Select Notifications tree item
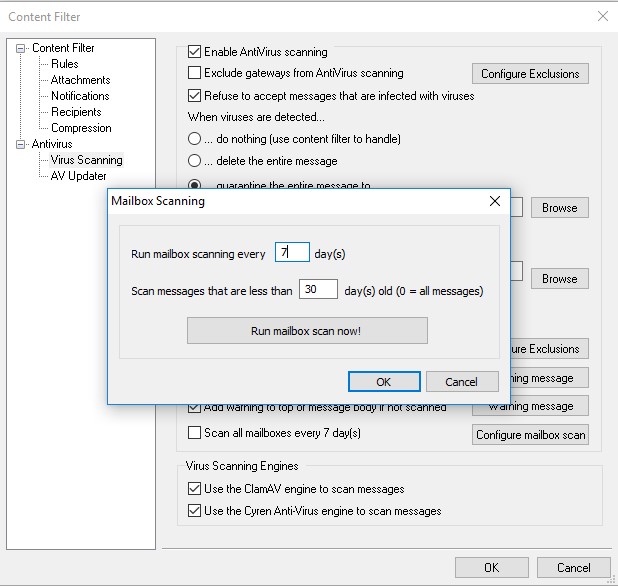Viewport: 618px width, 586px height. click(80, 96)
